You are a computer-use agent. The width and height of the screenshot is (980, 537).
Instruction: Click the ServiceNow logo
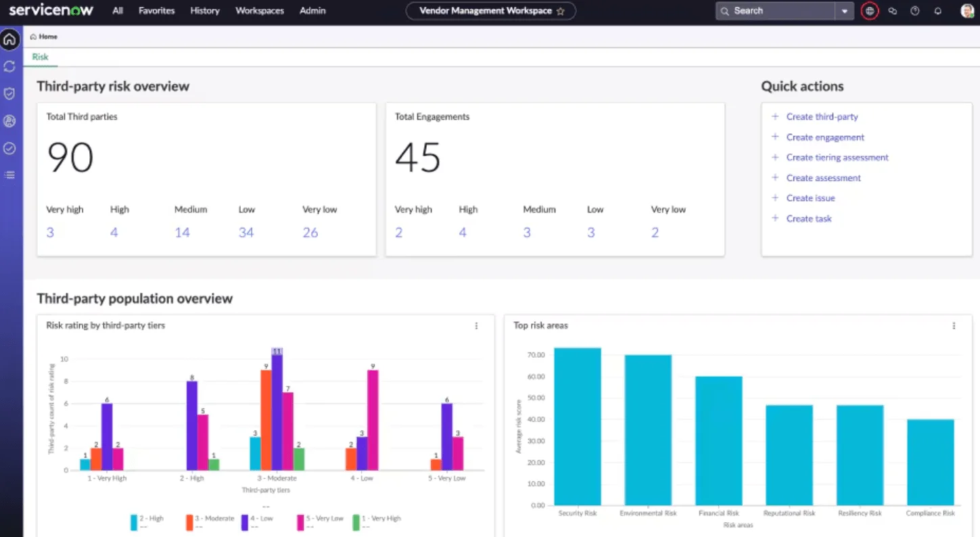pyautogui.click(x=51, y=10)
